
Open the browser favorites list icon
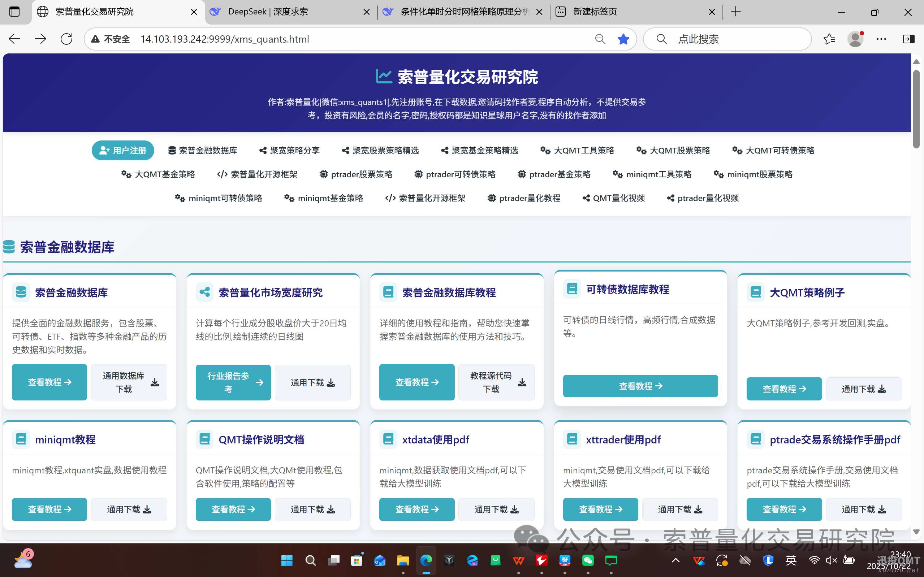point(829,39)
